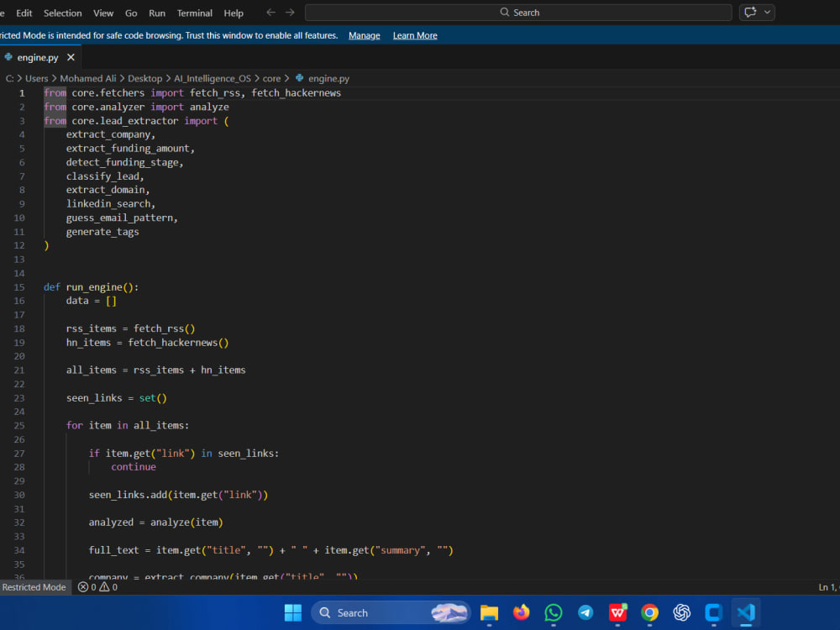Viewport: 840px width, 630px height.
Task: Open Firefox from the taskbar
Action: tap(522, 612)
